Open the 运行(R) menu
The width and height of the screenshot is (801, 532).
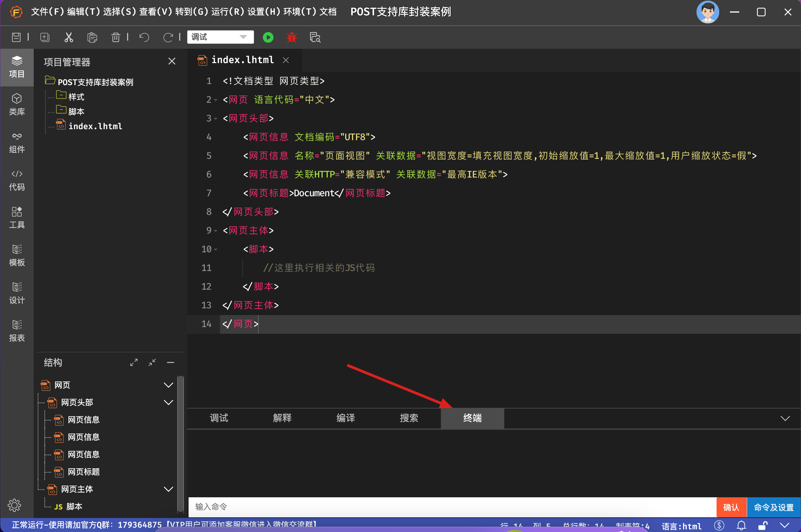pyautogui.click(x=228, y=12)
